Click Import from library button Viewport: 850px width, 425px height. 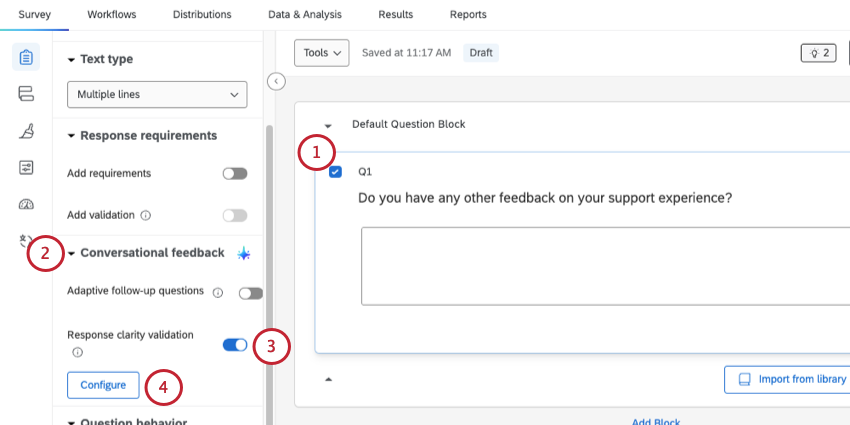[x=787, y=379]
